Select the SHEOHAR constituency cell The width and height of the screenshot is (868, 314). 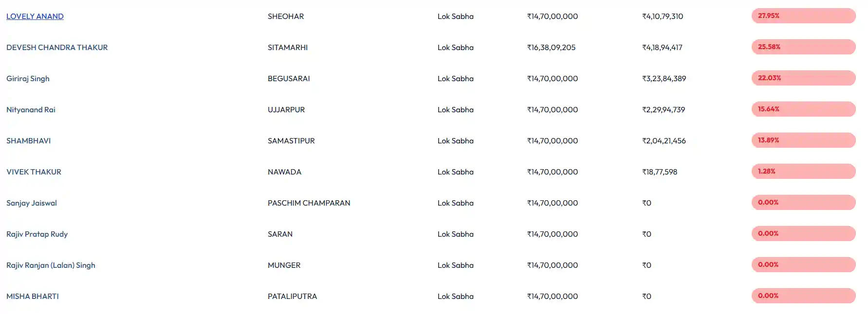click(286, 17)
